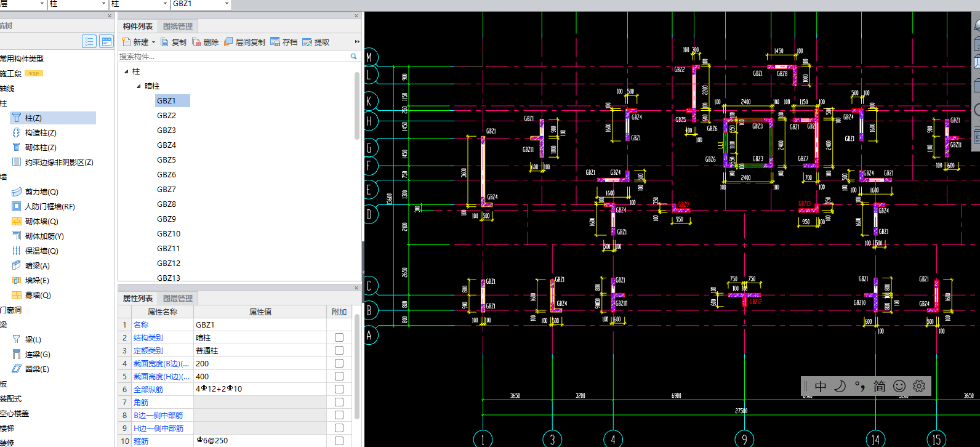This screenshot has height=447, width=980.
Task: Open the 结构类别 property link
Action: tap(148, 337)
